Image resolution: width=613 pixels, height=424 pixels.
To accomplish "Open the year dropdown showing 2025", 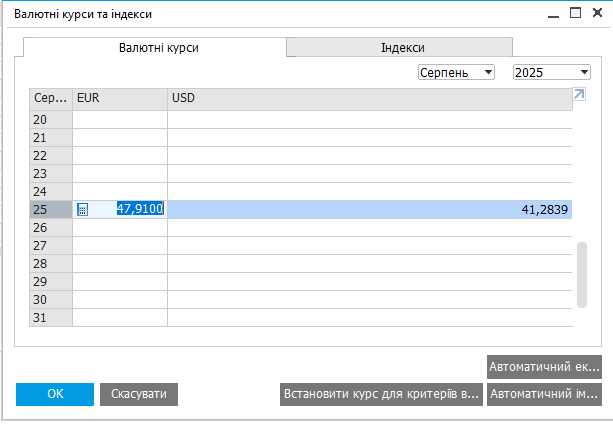I will 551,72.
